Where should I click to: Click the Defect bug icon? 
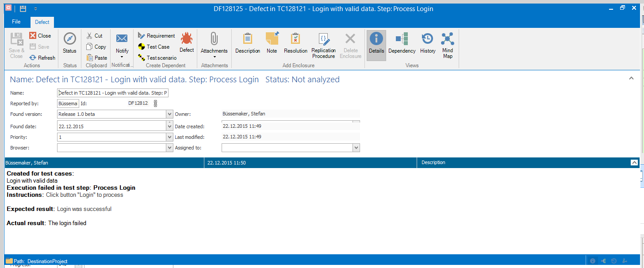click(186, 39)
